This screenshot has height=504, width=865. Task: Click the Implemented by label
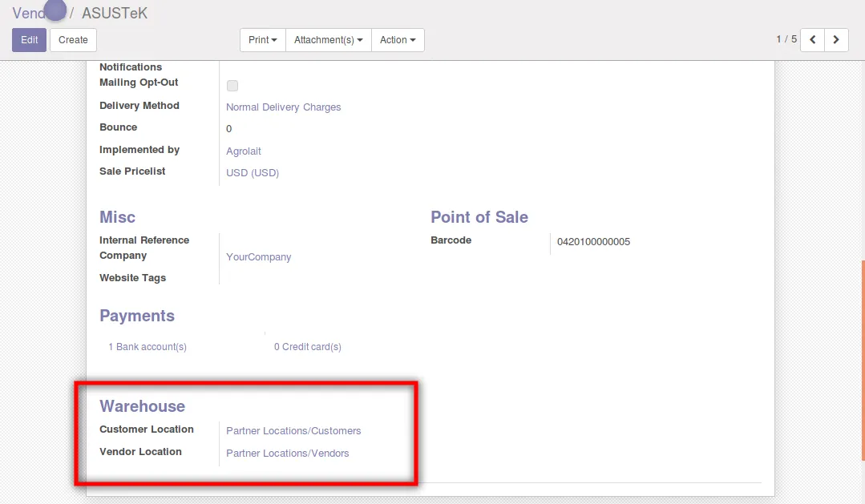pos(139,149)
